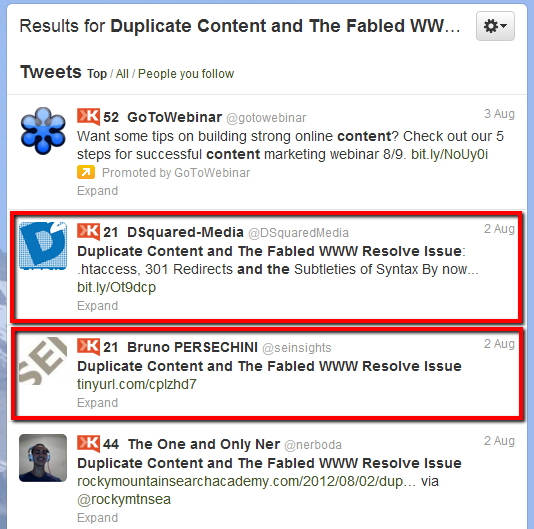Screen dimensions: 534x529
Task: Open the gear settings dropdown
Action: pyautogui.click(x=495, y=26)
